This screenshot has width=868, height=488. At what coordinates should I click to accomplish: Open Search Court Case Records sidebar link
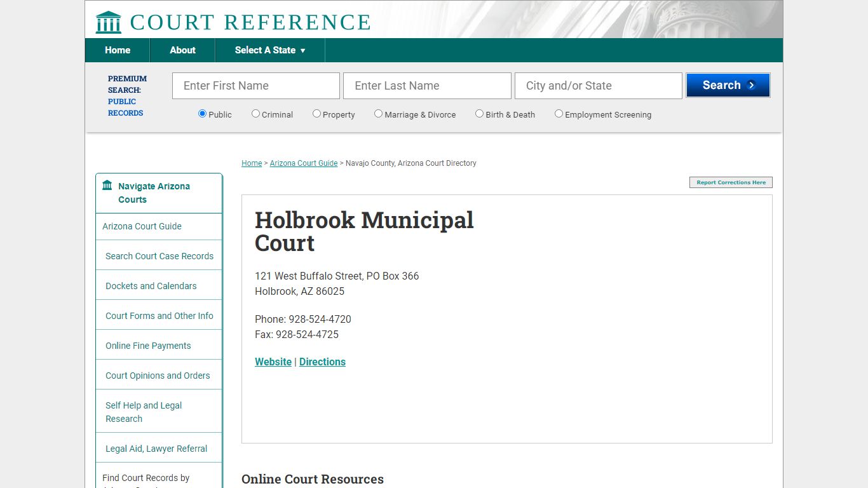click(x=159, y=256)
